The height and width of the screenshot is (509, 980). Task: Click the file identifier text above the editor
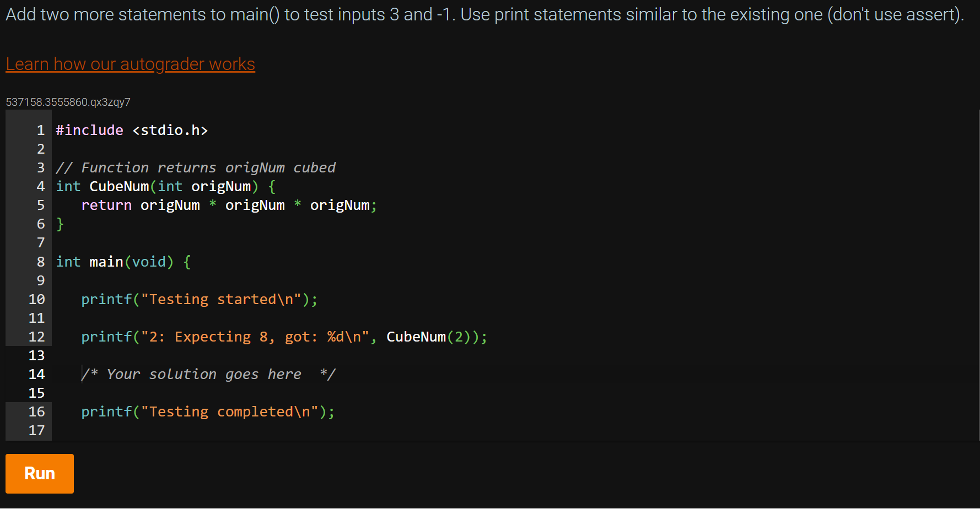pos(68,102)
